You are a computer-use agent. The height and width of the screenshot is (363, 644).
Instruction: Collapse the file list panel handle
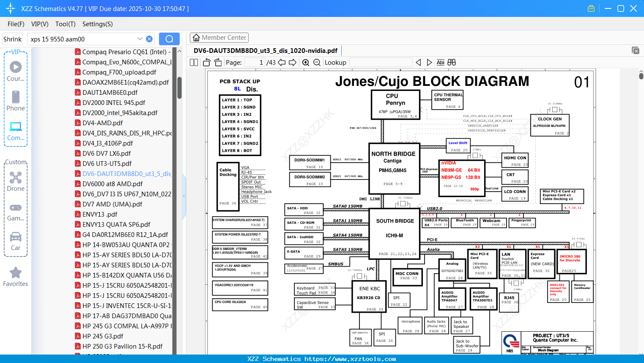(x=184, y=195)
